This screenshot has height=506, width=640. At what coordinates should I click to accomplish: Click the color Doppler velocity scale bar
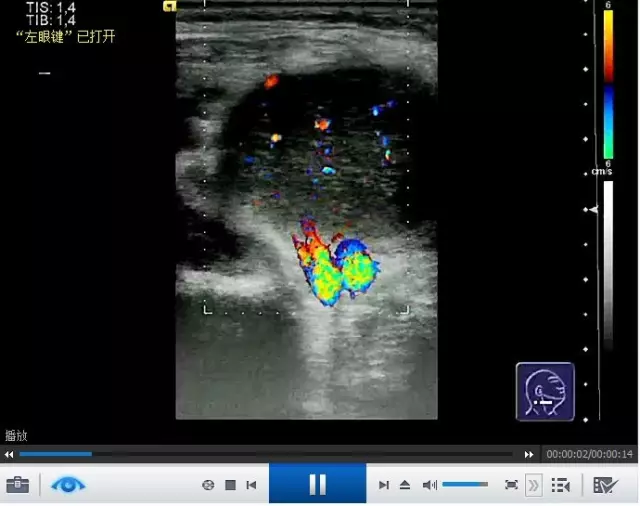pyautogui.click(x=608, y=85)
